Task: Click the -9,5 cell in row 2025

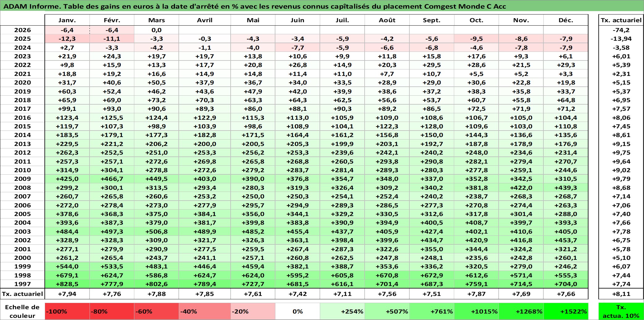Action: [476, 39]
